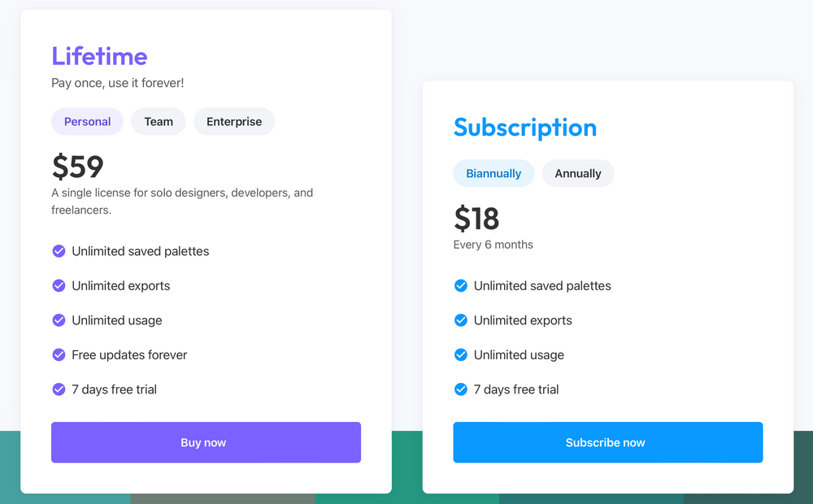
Task: Click blue checkmark beside Subscription Unlimited saved palettes
Action: pos(461,285)
